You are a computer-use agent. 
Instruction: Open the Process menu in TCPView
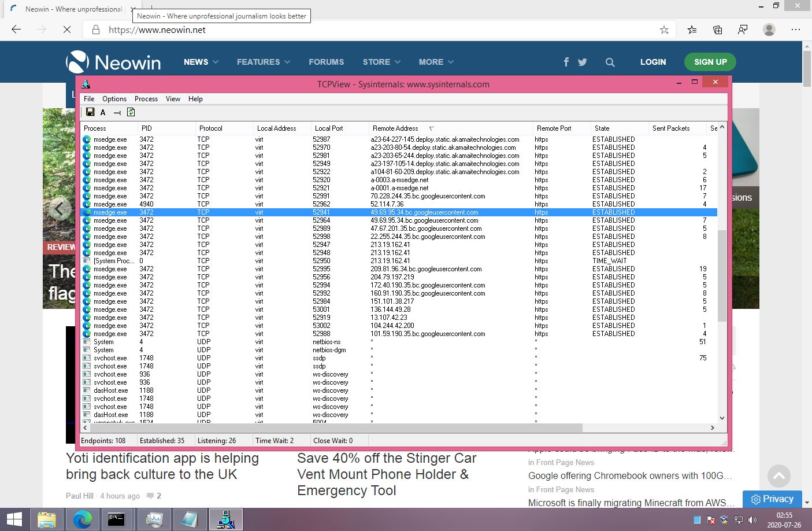(x=146, y=99)
